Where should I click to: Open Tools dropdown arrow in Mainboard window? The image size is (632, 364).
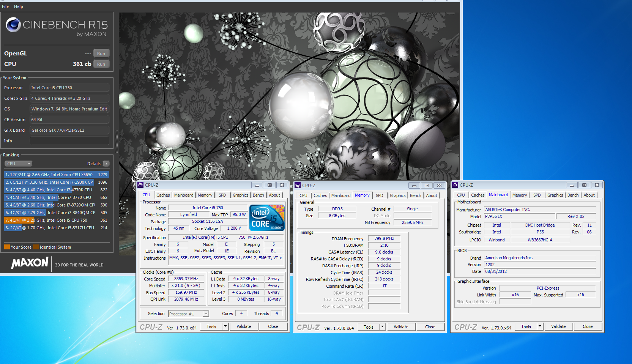(540, 326)
